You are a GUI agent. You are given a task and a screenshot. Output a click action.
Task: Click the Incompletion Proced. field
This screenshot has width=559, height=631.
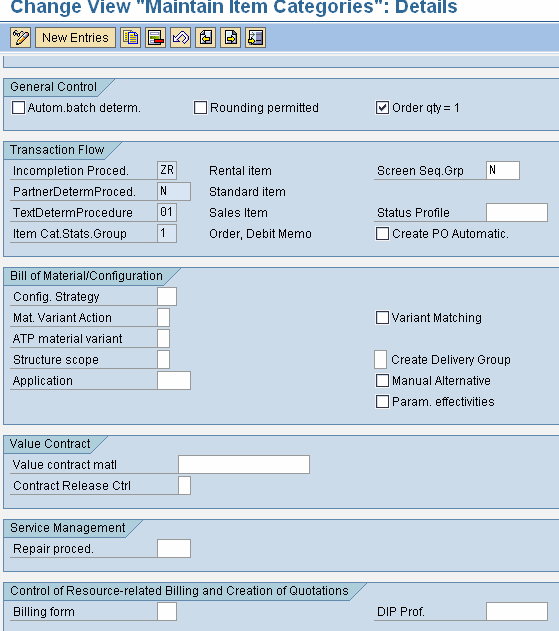coord(167,170)
